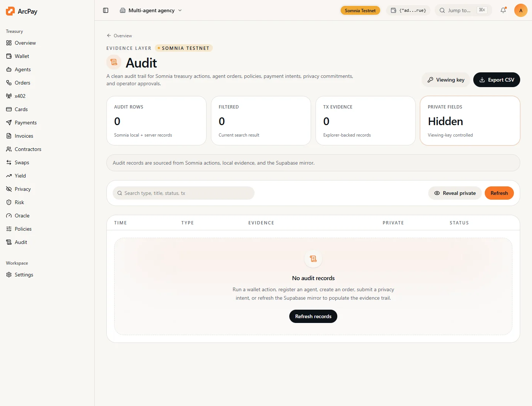Click the Refresh records button
532x406 pixels.
pyautogui.click(x=313, y=316)
